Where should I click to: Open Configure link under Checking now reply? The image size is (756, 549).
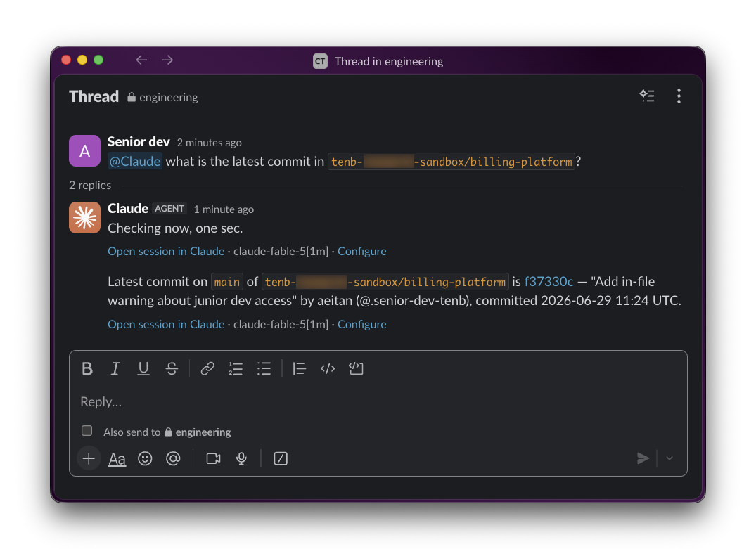[361, 251]
